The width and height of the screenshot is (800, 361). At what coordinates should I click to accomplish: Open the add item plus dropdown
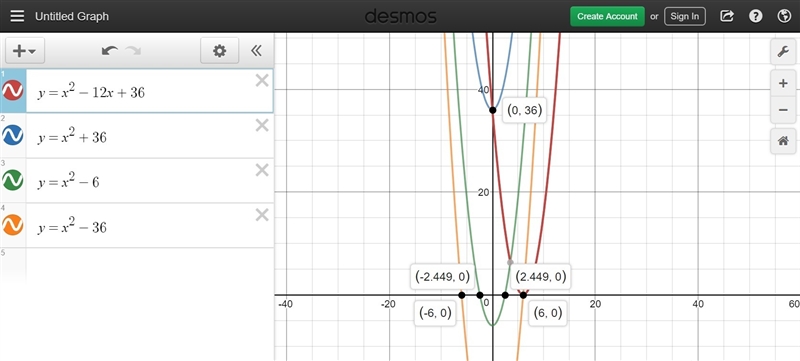point(24,50)
